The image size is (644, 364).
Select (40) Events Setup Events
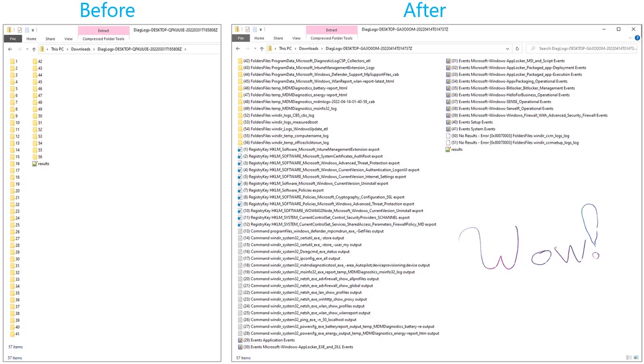[x=469, y=122]
